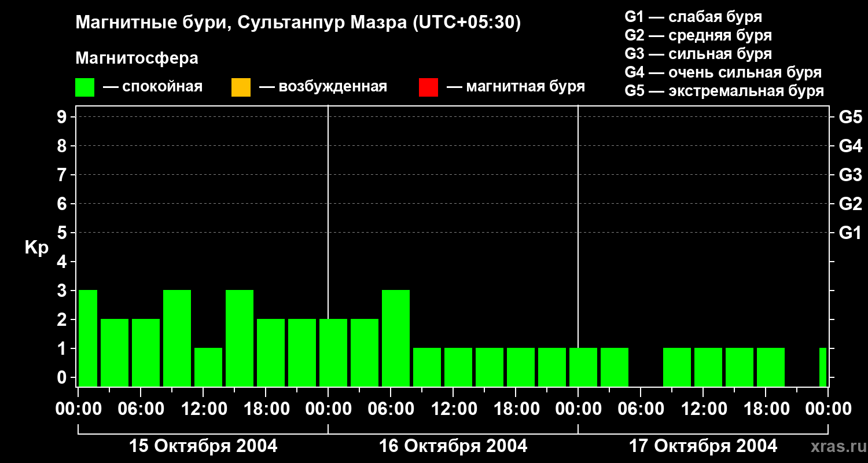Select the "G3 — сильная буря" line

(698, 54)
